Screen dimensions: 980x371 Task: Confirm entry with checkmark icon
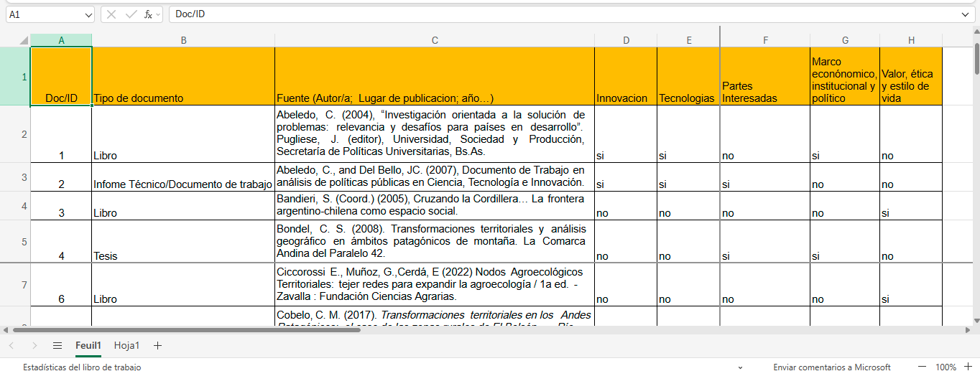click(x=131, y=14)
